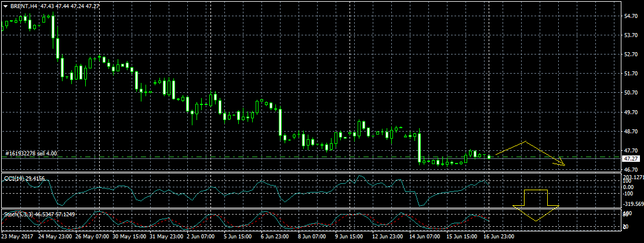The height and width of the screenshot is (243, 644).
Task: Click the 49.70 price axis label
Action: pos(631,112)
